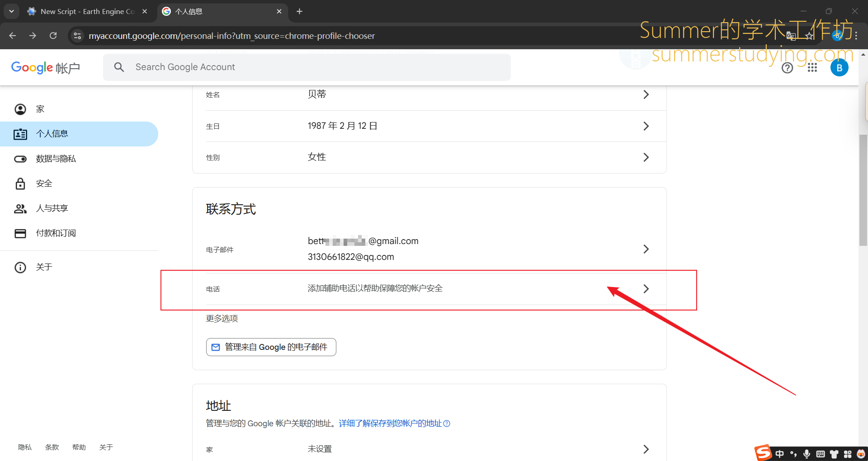Click the data privacy toggle icon
Viewport: 868px width, 461px height.
(20, 159)
